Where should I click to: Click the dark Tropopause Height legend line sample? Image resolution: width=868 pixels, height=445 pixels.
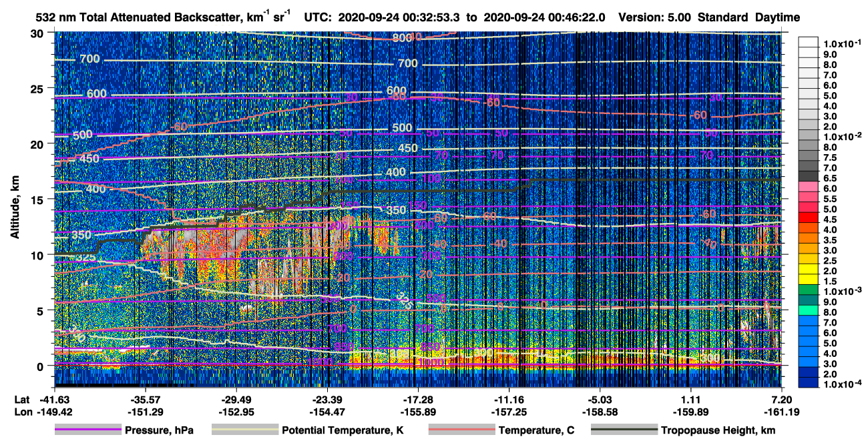(624, 430)
